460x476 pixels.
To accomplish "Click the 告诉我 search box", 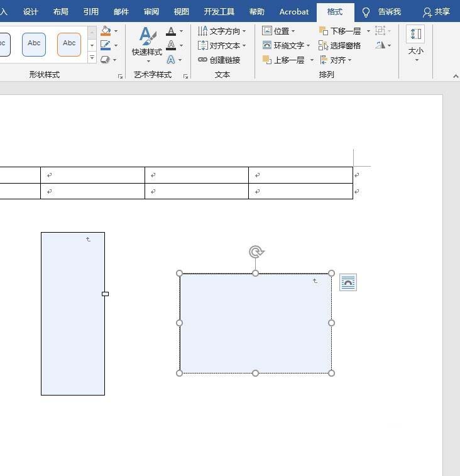I will (382, 12).
